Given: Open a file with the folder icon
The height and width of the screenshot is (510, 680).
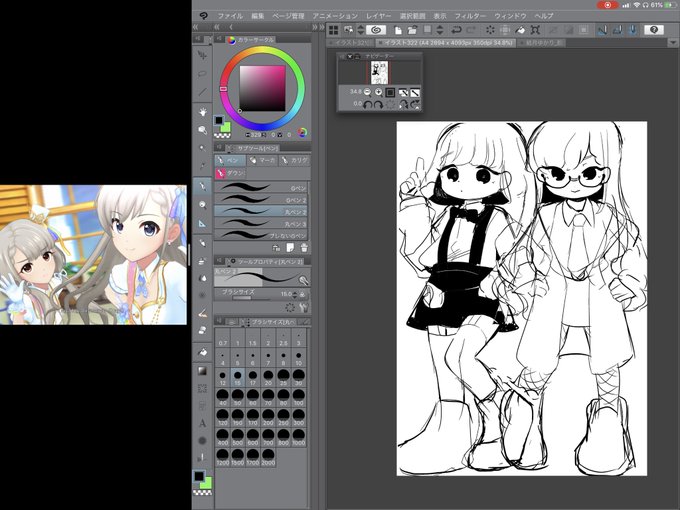Looking at the screenshot, I should (412, 30).
